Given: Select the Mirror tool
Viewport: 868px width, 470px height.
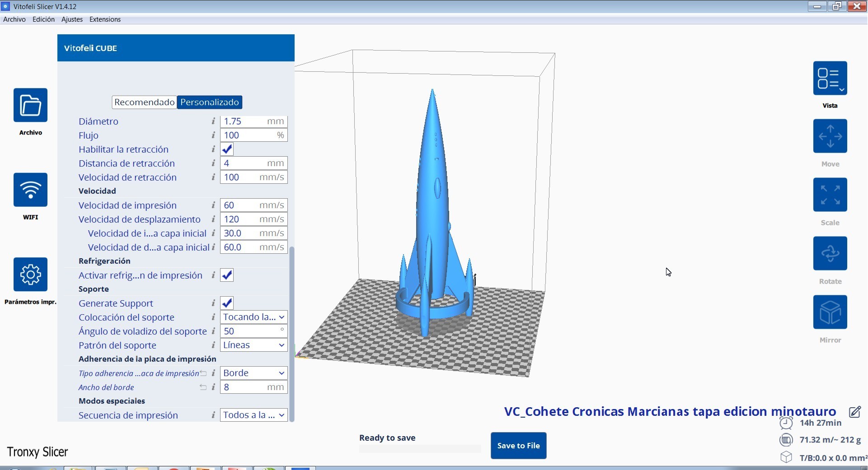Looking at the screenshot, I should [830, 312].
